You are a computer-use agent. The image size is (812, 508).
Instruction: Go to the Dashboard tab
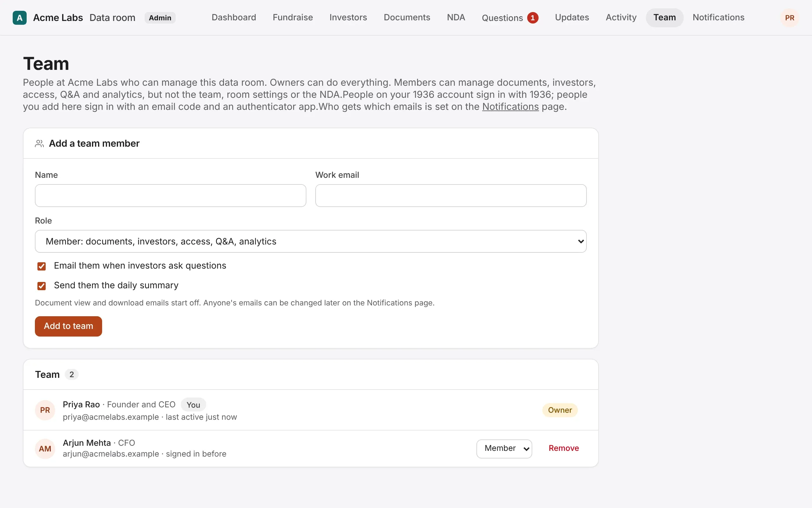pos(233,17)
